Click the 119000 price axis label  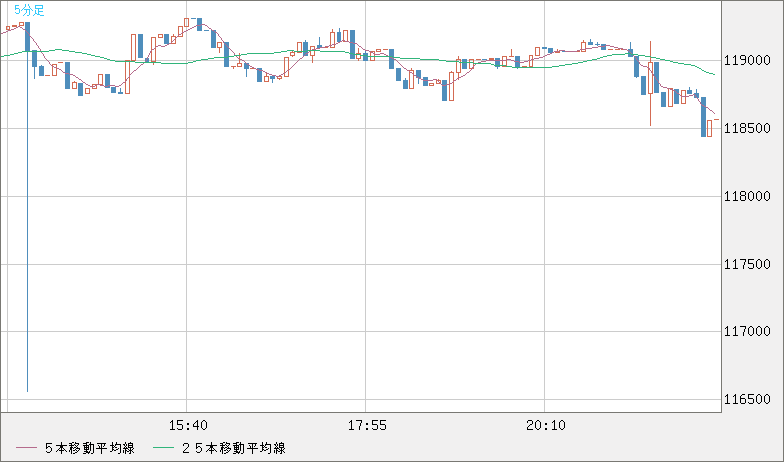tap(747, 60)
